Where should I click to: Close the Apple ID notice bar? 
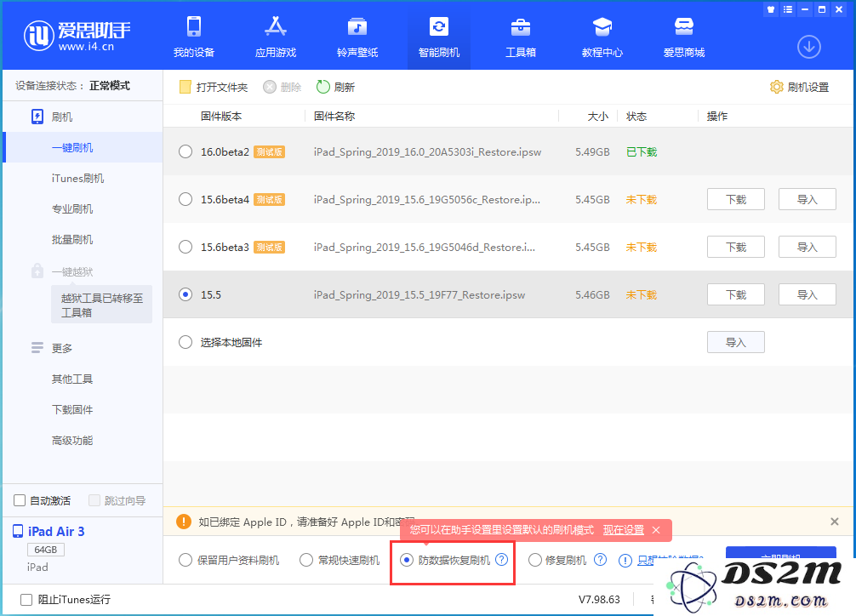tap(835, 522)
